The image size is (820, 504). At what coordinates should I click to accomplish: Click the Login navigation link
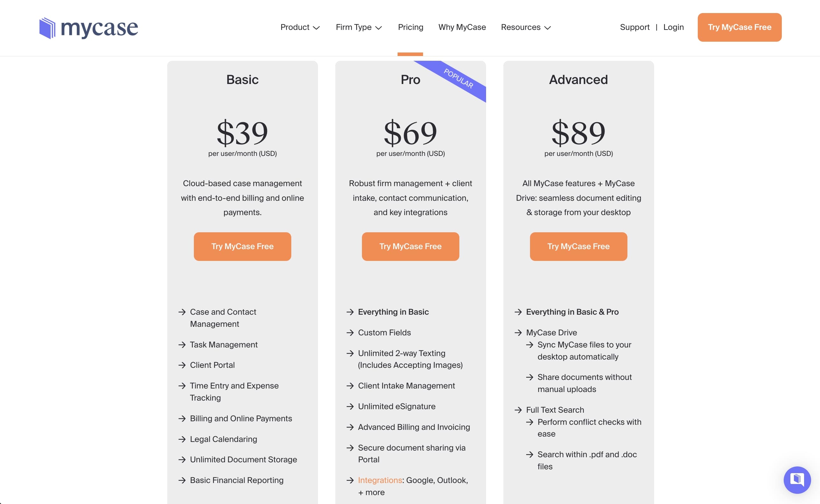(674, 27)
